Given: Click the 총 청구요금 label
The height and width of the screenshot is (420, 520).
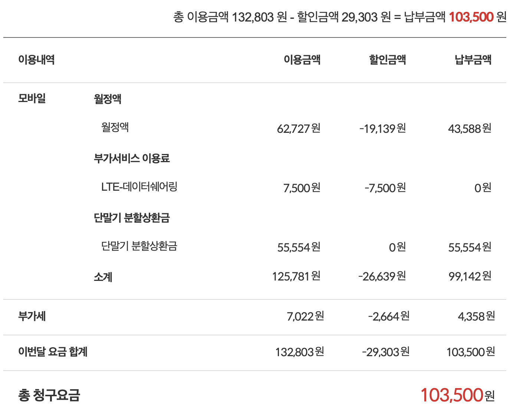Looking at the screenshot, I should point(49,395).
